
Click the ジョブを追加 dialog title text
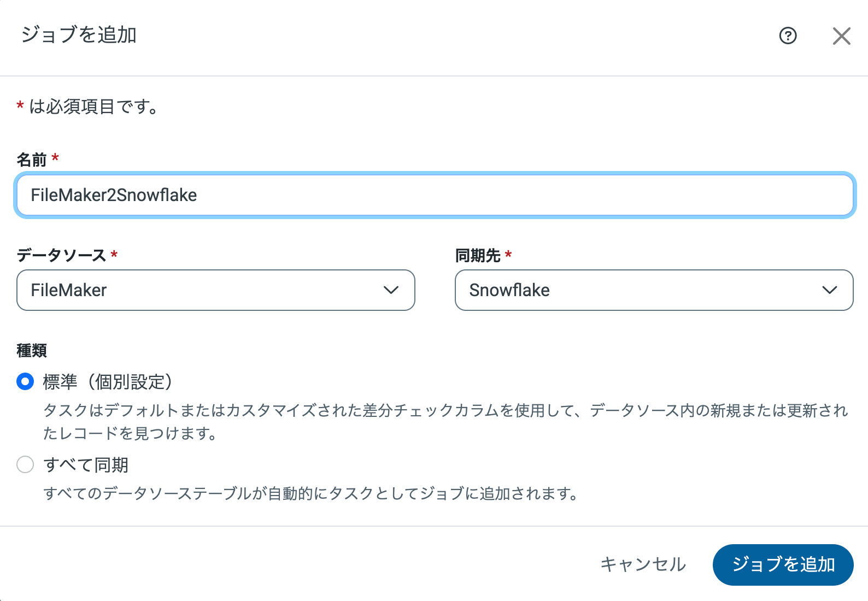79,35
